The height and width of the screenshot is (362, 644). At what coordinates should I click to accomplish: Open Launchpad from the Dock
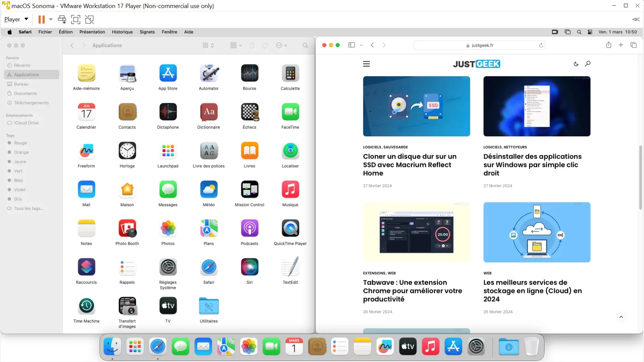pyautogui.click(x=135, y=346)
